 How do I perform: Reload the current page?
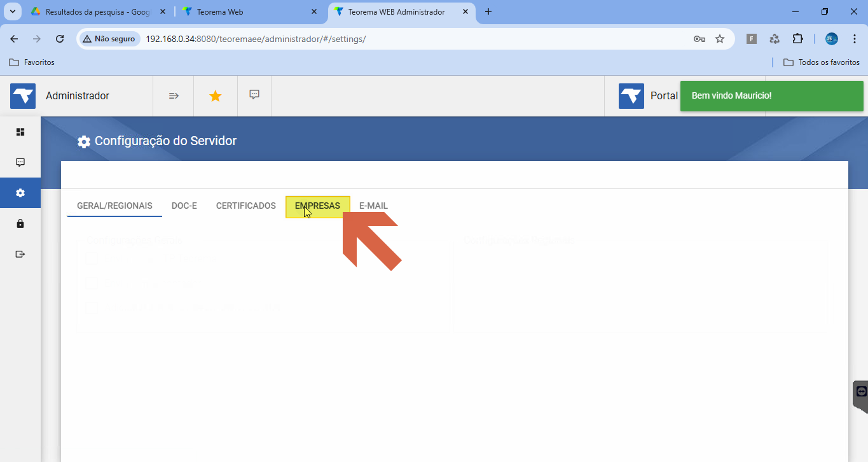click(60, 39)
